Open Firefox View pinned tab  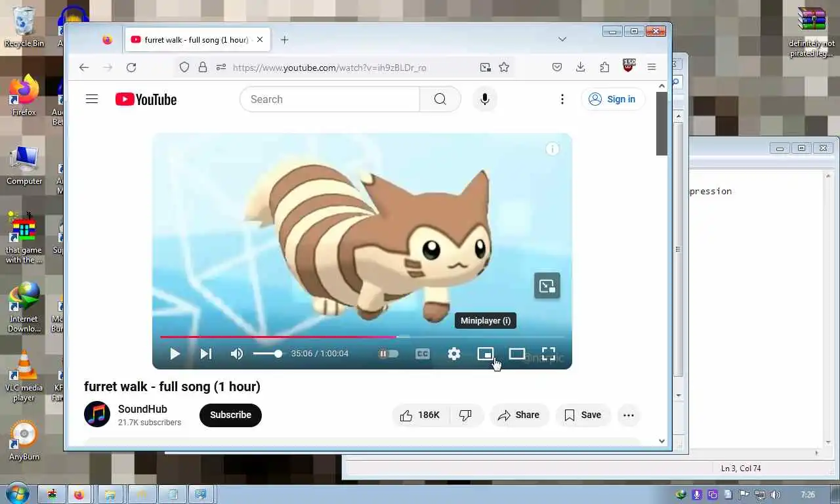tap(108, 39)
